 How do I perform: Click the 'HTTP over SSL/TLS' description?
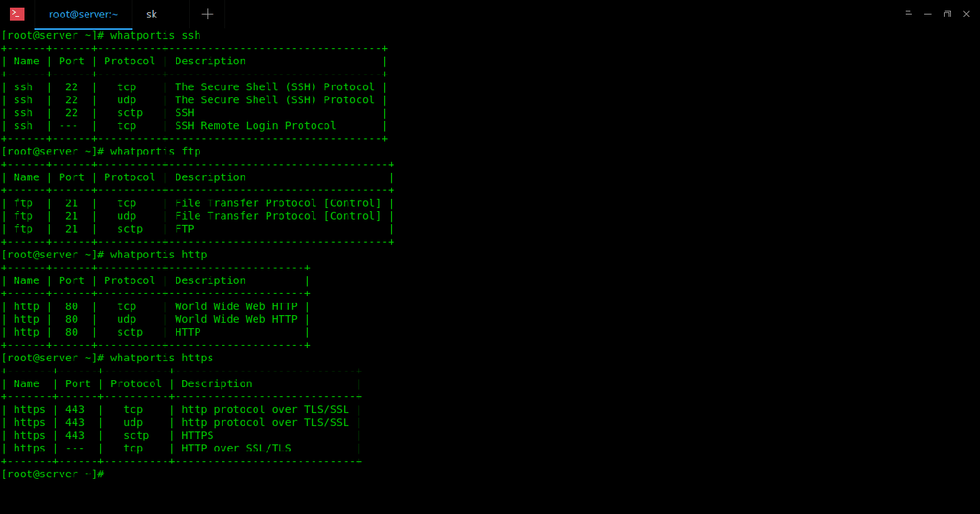click(x=236, y=448)
